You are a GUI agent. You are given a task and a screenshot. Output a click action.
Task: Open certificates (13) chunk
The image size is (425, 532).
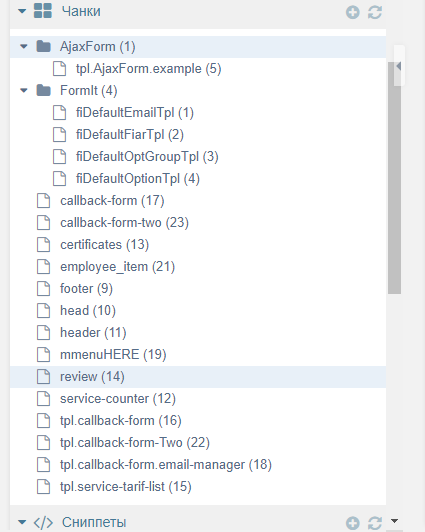tap(104, 245)
